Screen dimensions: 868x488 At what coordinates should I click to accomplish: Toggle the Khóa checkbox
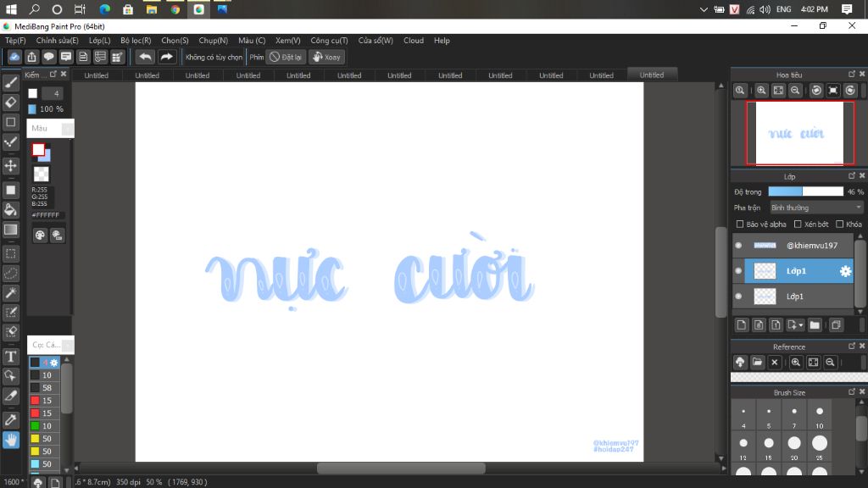pyautogui.click(x=840, y=224)
